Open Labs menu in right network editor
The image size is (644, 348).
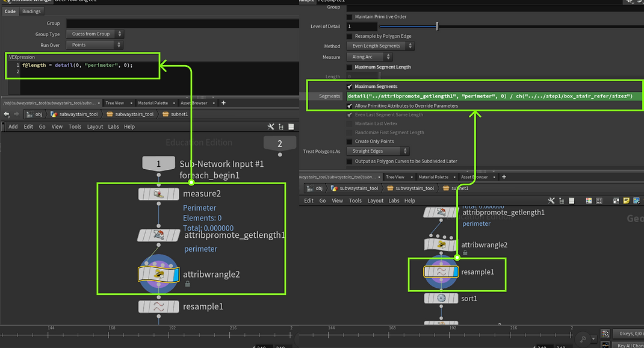(394, 200)
